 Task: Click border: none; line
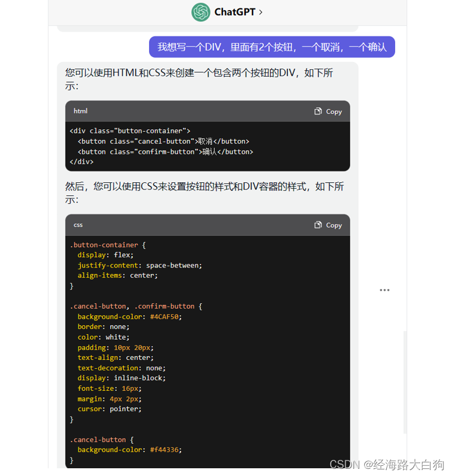tap(104, 326)
